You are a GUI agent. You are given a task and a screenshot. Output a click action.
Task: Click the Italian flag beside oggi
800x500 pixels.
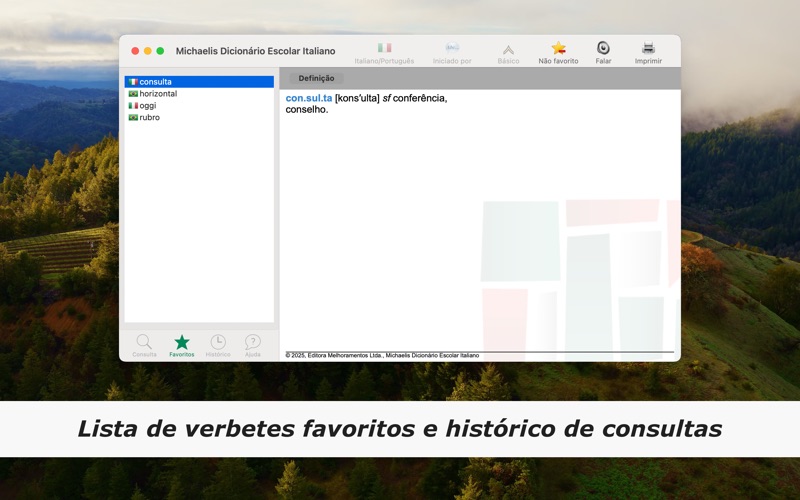tap(133, 105)
